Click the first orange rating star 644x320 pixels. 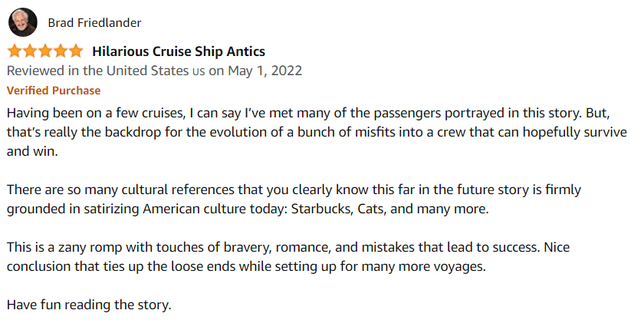coord(15,51)
